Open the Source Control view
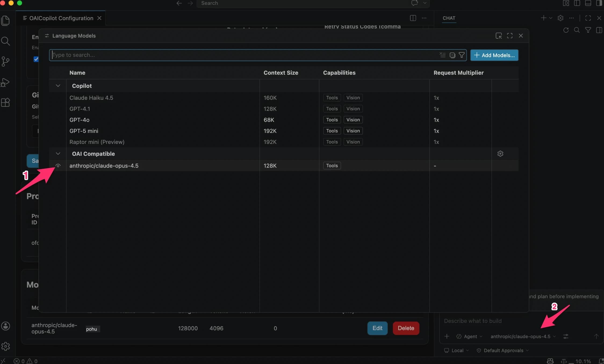 [x=6, y=61]
